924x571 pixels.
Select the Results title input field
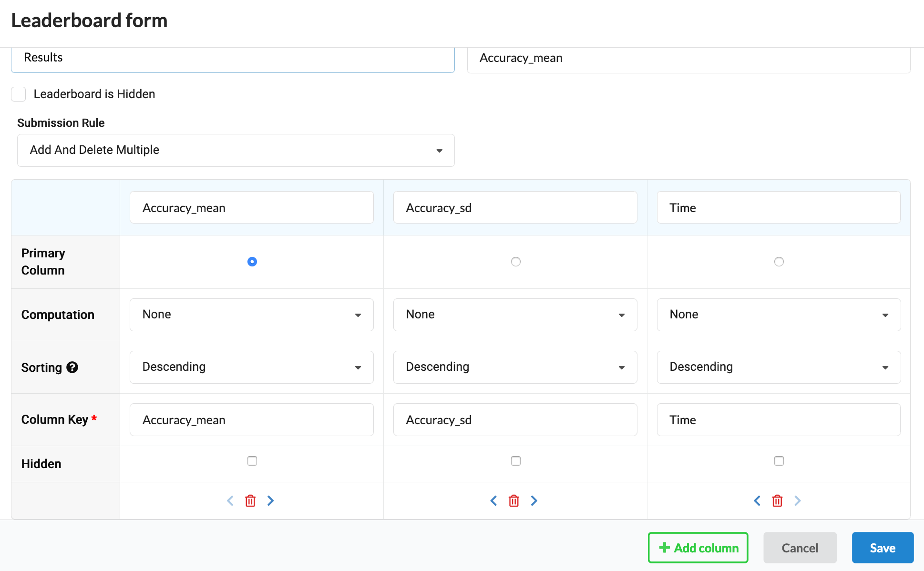coord(233,58)
